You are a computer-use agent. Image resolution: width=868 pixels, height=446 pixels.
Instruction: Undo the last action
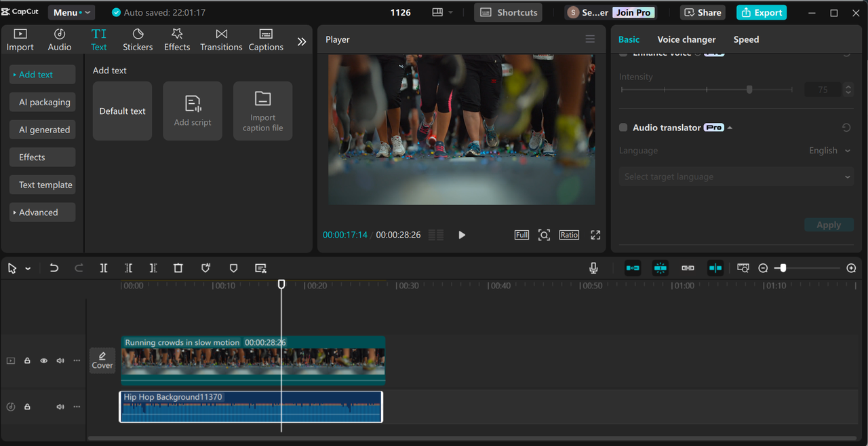point(54,268)
